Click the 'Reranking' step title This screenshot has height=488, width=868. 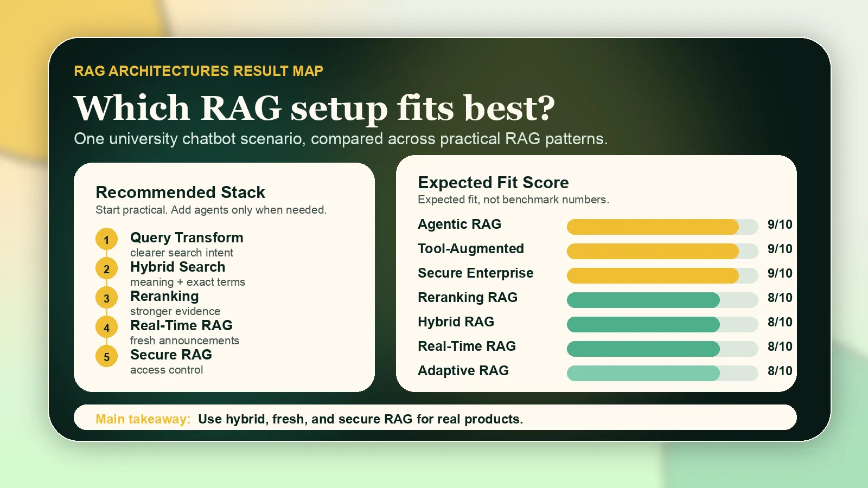tap(164, 296)
